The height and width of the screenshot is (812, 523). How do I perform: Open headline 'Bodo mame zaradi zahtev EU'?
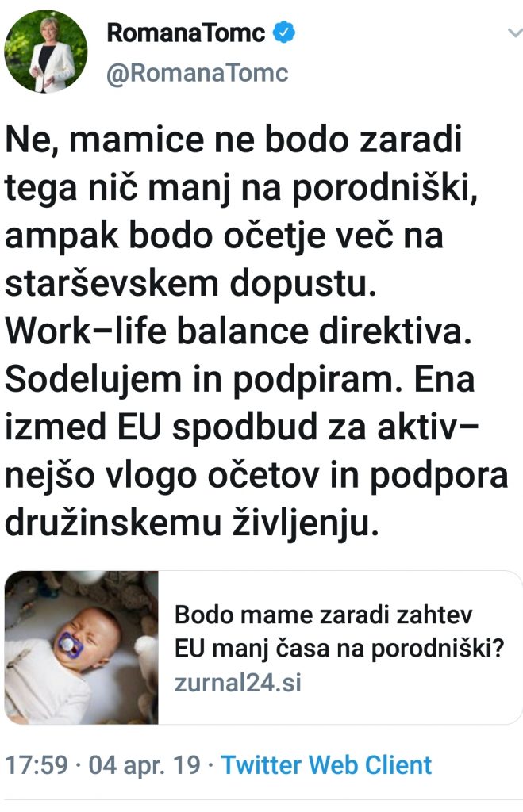(x=324, y=615)
